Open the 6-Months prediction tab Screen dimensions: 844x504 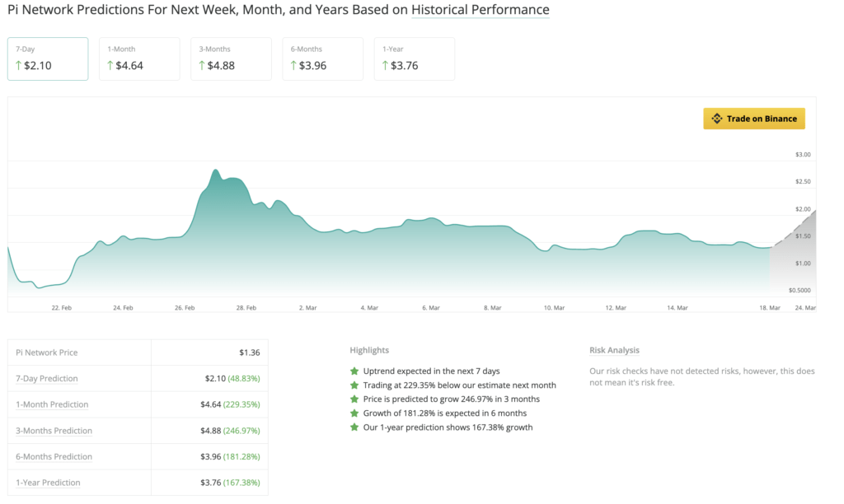point(322,58)
